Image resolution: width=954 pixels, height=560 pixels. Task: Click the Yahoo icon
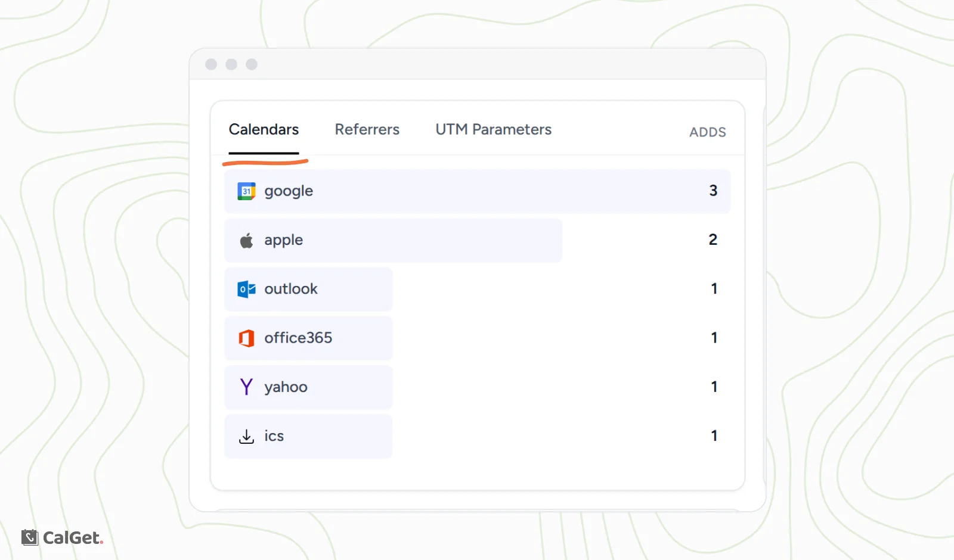pyautogui.click(x=246, y=387)
